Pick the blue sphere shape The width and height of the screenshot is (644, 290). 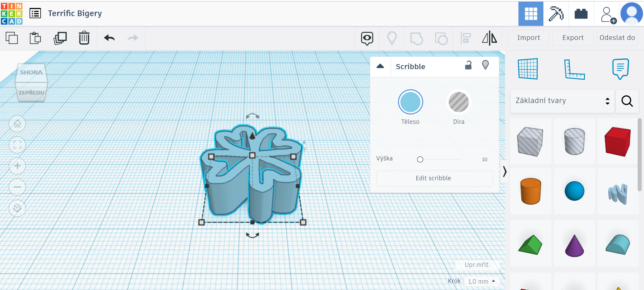pyautogui.click(x=574, y=191)
